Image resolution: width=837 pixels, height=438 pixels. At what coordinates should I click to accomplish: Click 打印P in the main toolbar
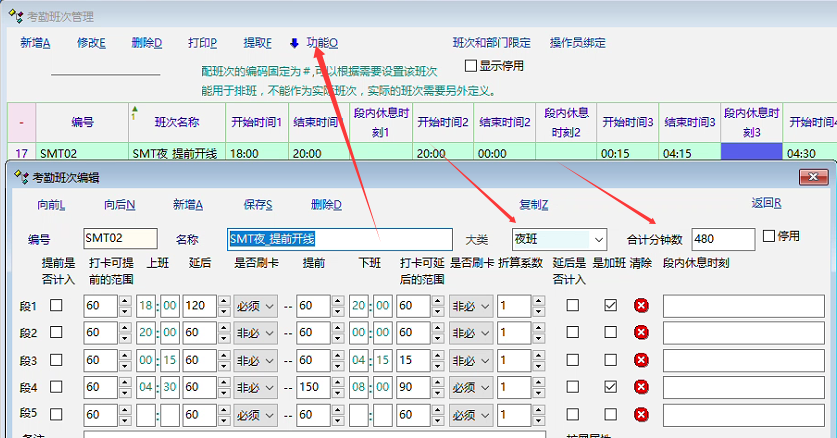202,43
